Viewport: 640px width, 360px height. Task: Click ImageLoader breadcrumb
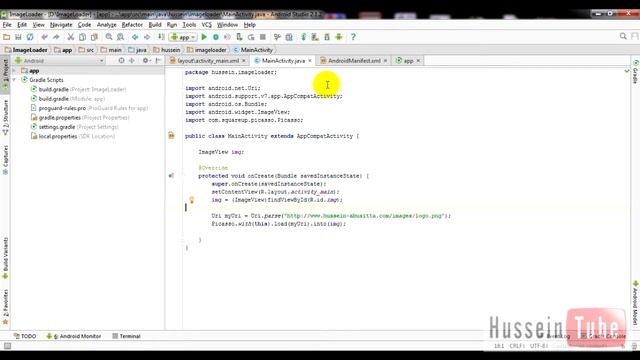click(26, 50)
